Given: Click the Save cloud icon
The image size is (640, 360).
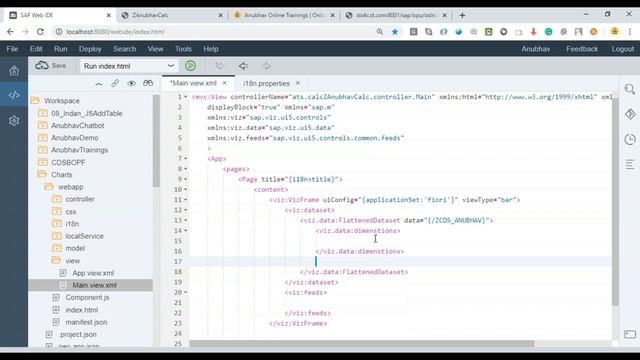Looking at the screenshot, I should [42, 65].
